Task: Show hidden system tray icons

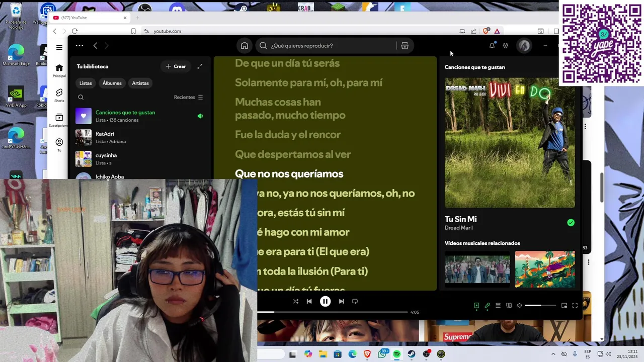Action: [553, 354]
